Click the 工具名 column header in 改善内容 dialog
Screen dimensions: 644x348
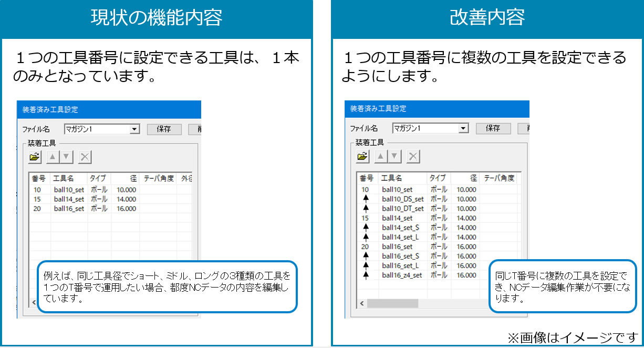coord(391,178)
